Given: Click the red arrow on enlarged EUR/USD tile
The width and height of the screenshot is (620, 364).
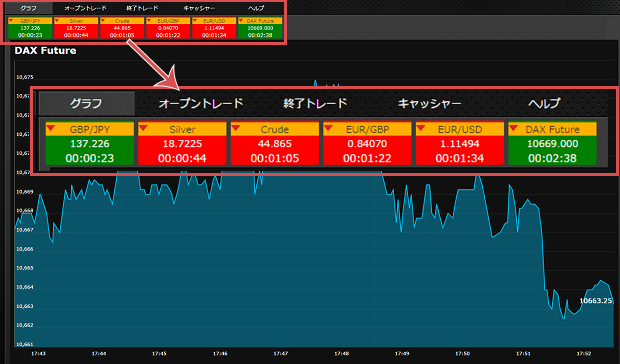Looking at the screenshot, I should (x=421, y=128).
